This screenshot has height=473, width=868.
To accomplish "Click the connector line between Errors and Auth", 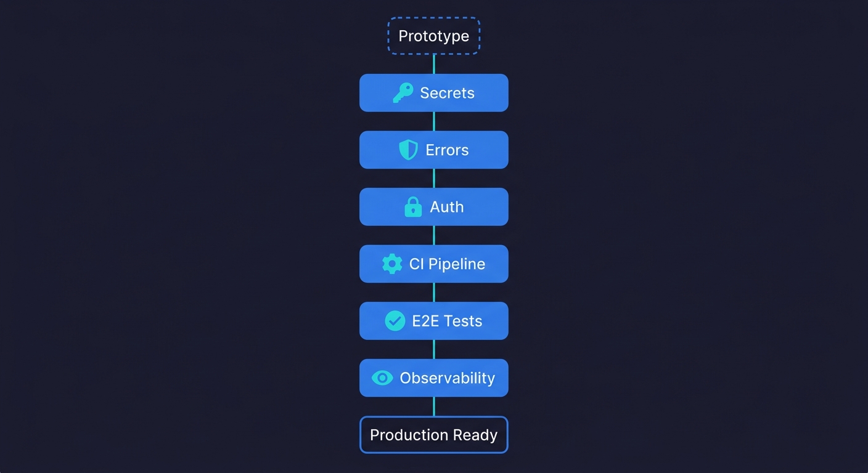I will [434, 178].
